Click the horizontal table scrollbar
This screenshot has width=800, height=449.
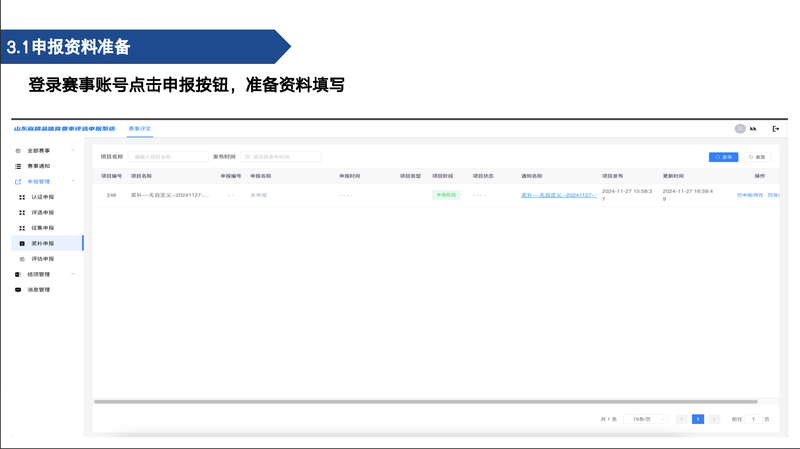pyautogui.click(x=426, y=402)
